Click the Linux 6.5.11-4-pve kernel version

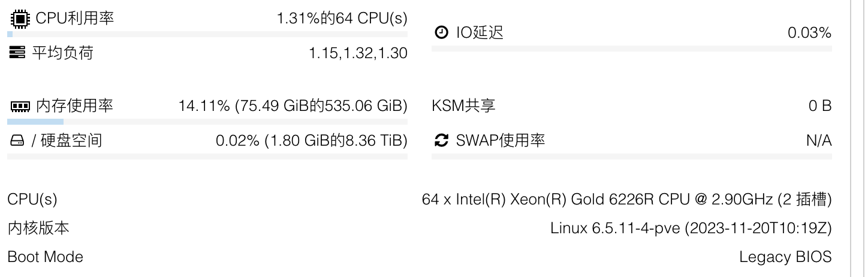tap(691, 228)
